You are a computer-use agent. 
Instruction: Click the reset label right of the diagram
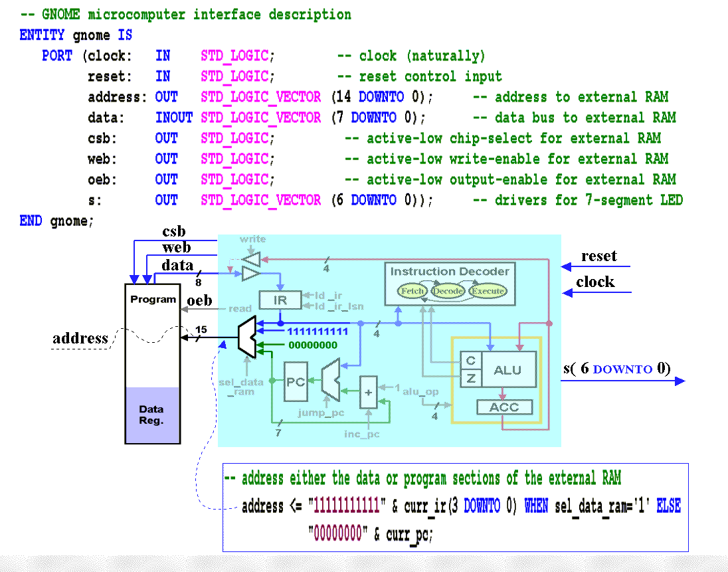(599, 256)
